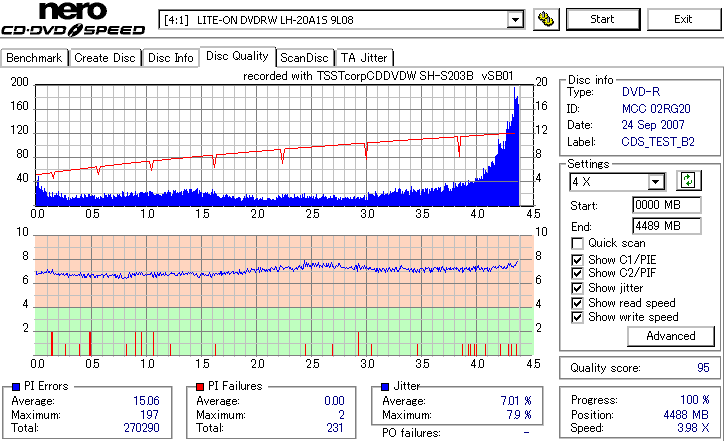Screen dimensions: 724x441
Task: Open the 4 X speed dropdown
Action: (x=656, y=182)
